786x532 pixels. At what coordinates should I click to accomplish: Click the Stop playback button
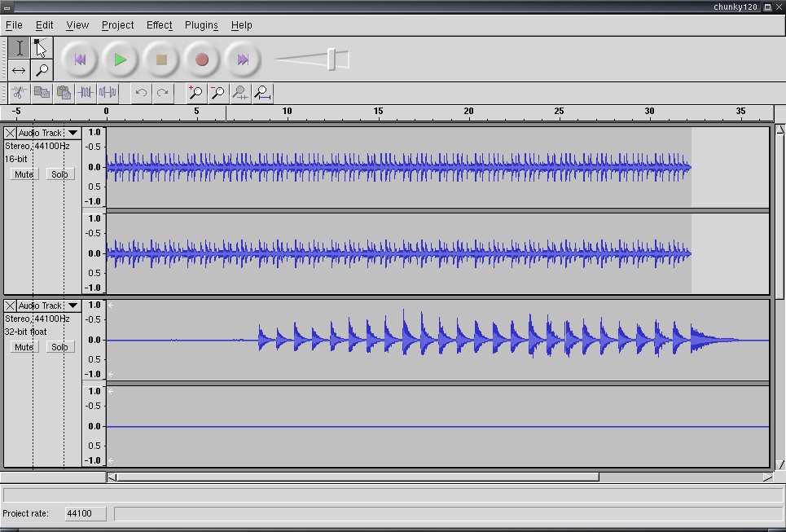[161, 59]
